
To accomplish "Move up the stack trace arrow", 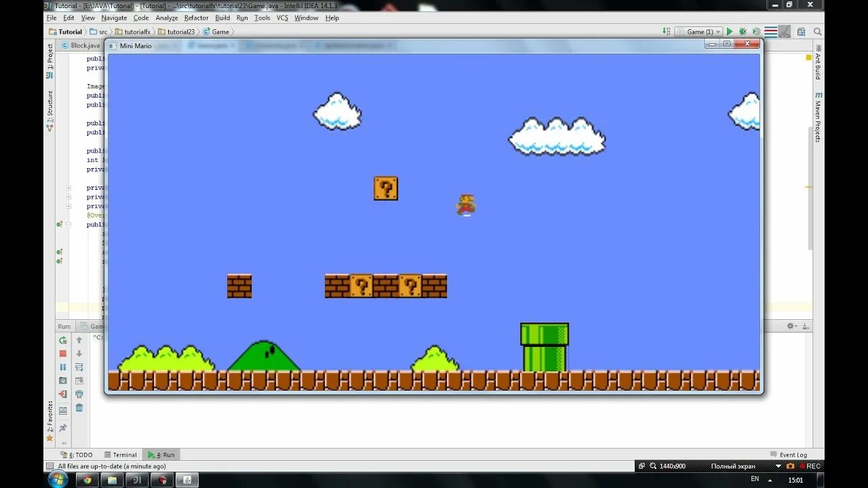I will point(79,340).
